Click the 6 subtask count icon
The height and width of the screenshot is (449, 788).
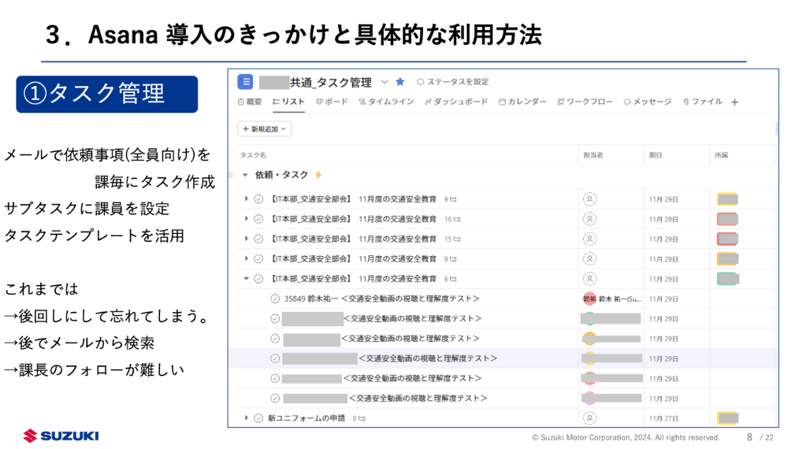coord(451,279)
